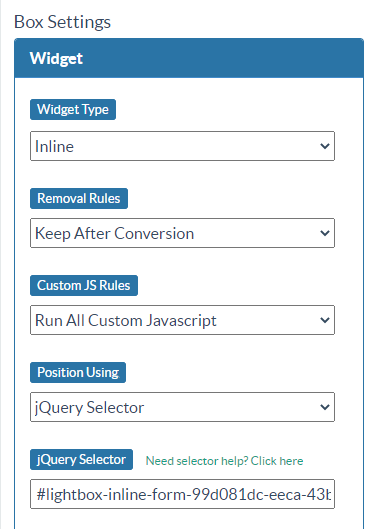Image resolution: width=375 pixels, height=529 pixels.
Task: Click the Custom JS Rules label badge
Action: pos(84,285)
